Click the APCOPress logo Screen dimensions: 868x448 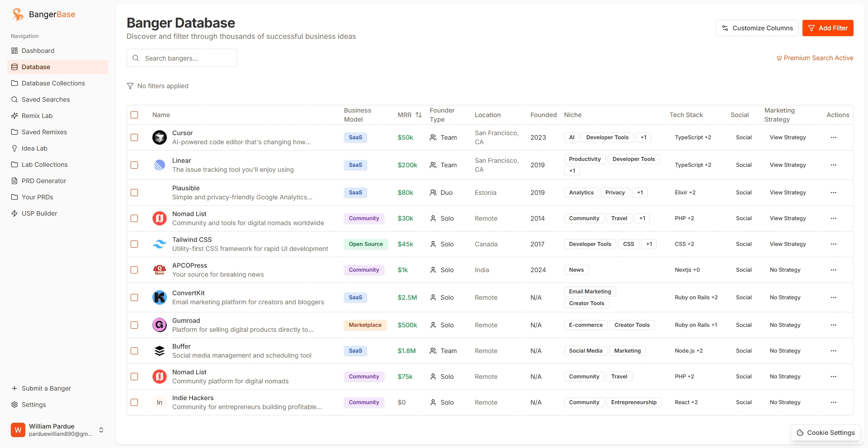(x=160, y=270)
